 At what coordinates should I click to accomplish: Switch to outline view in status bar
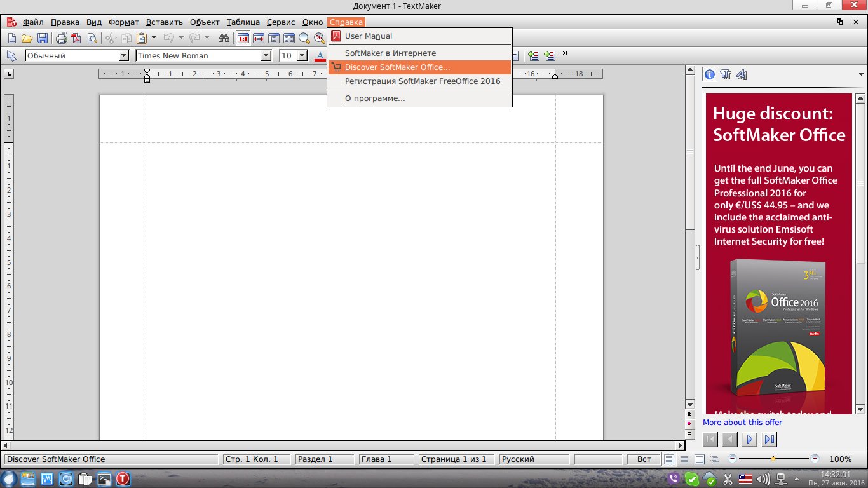(x=715, y=459)
